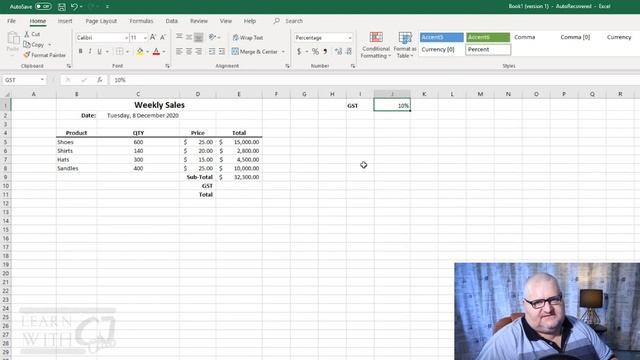Apply the Percent cell style
640x360 pixels.
[x=488, y=49]
